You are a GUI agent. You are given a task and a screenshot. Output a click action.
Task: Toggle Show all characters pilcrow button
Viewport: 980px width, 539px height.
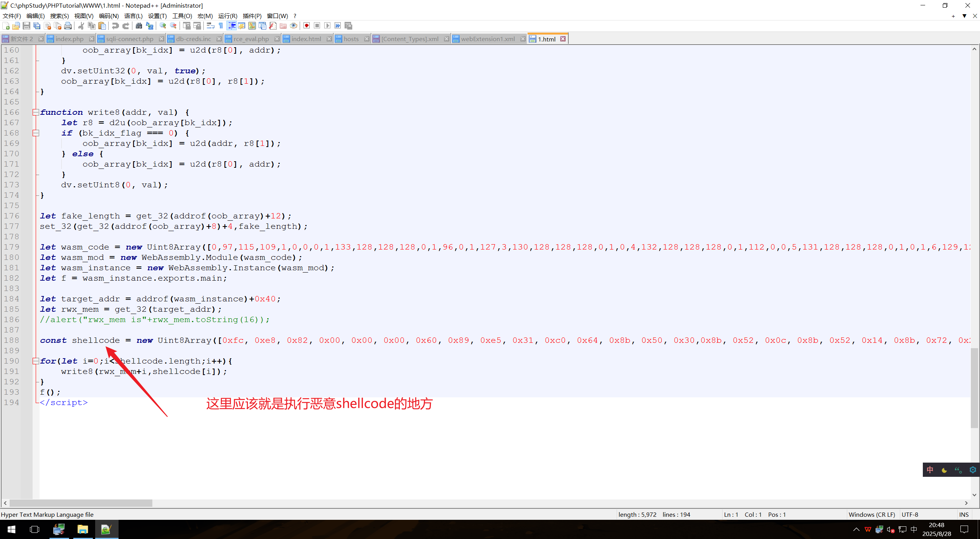(221, 26)
